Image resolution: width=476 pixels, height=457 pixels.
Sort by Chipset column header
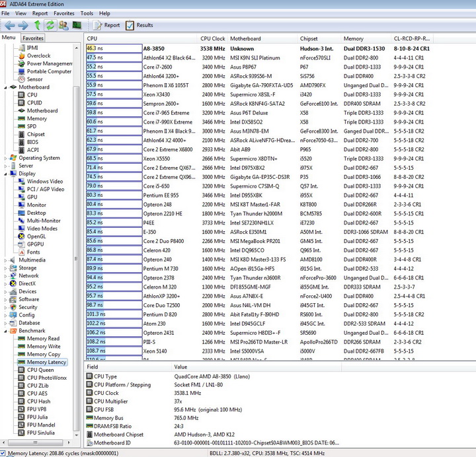pos(319,39)
